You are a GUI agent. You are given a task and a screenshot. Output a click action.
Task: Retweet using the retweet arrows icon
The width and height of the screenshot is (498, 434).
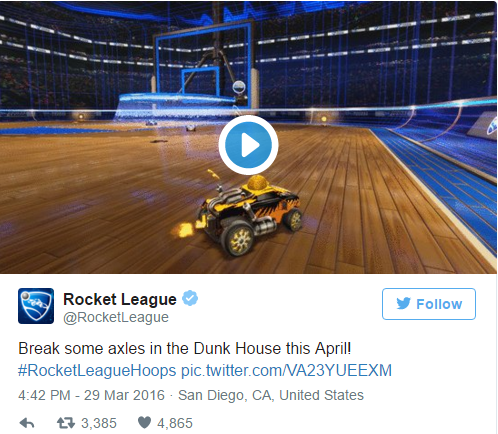click(x=66, y=423)
